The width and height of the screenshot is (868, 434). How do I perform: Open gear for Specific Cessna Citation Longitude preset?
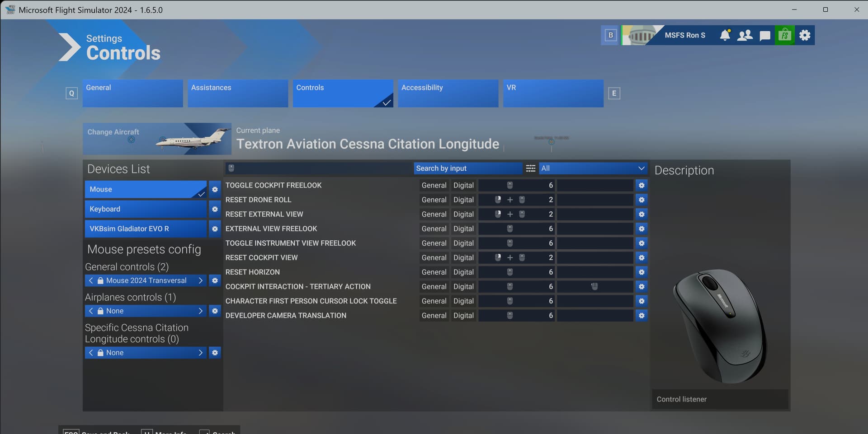(x=215, y=353)
